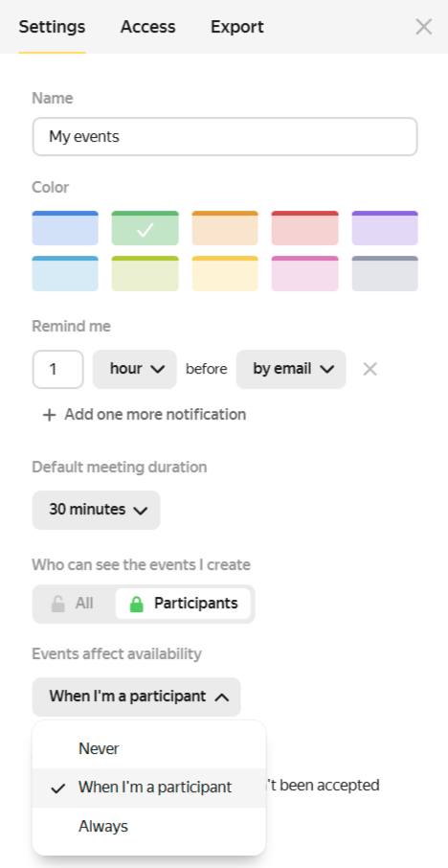448x868 pixels.
Task: Open the Export tab
Action: (x=236, y=27)
